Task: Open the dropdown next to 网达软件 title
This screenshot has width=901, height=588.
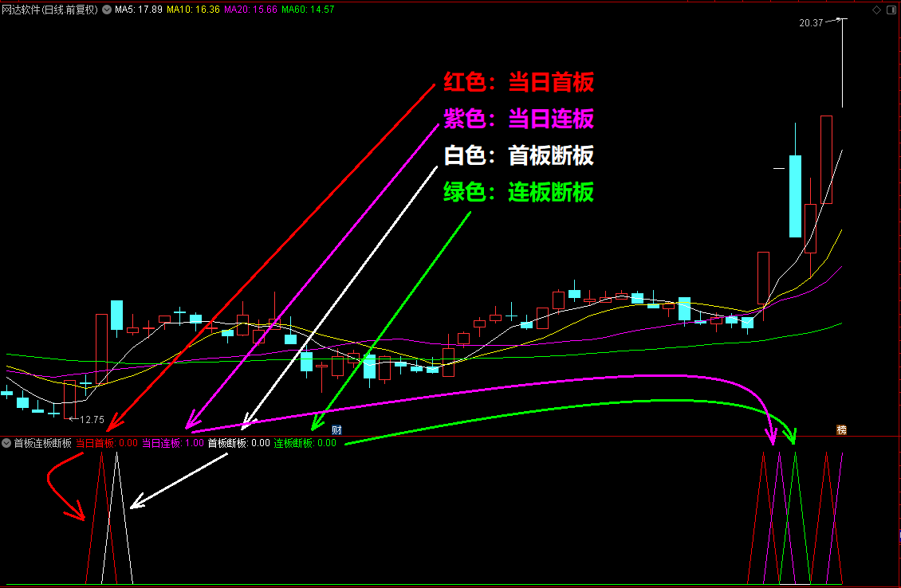Action: [x=107, y=10]
